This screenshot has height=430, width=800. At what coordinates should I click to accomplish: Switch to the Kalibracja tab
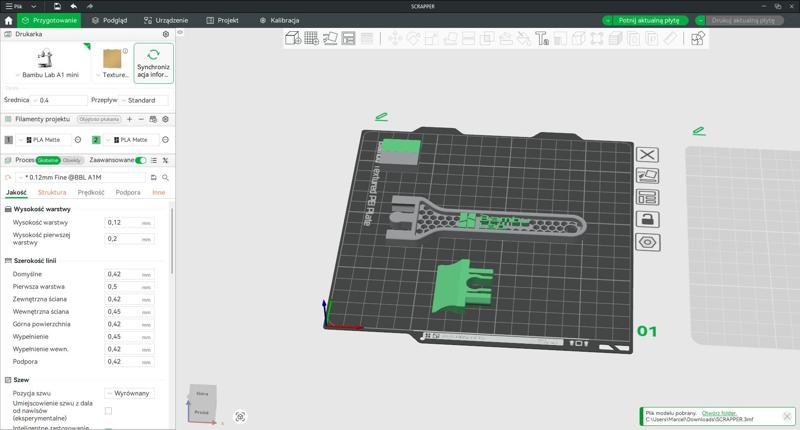[x=279, y=20]
